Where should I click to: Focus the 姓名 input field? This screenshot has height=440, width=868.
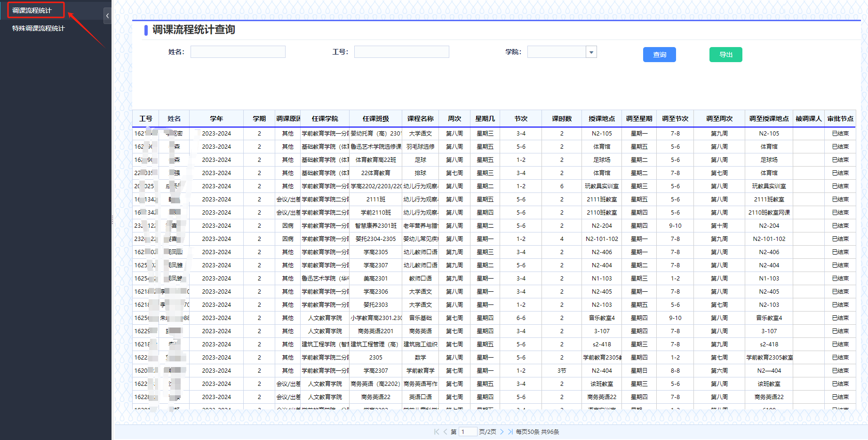point(238,52)
